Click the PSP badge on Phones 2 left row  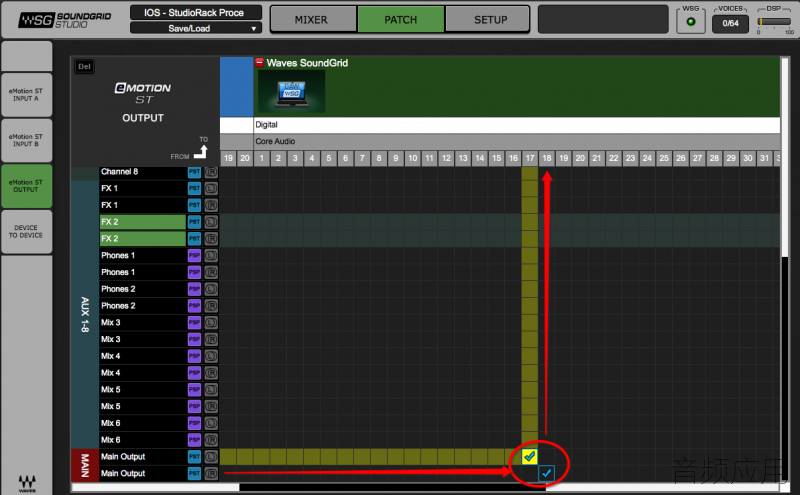[194, 289]
